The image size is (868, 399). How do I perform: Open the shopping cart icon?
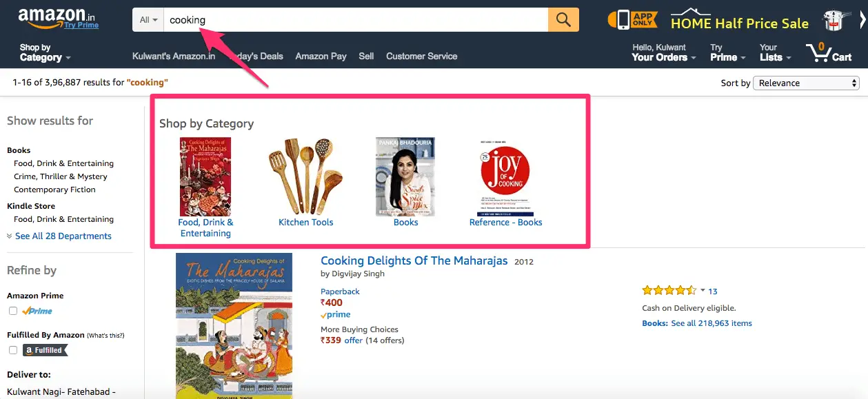click(x=832, y=52)
